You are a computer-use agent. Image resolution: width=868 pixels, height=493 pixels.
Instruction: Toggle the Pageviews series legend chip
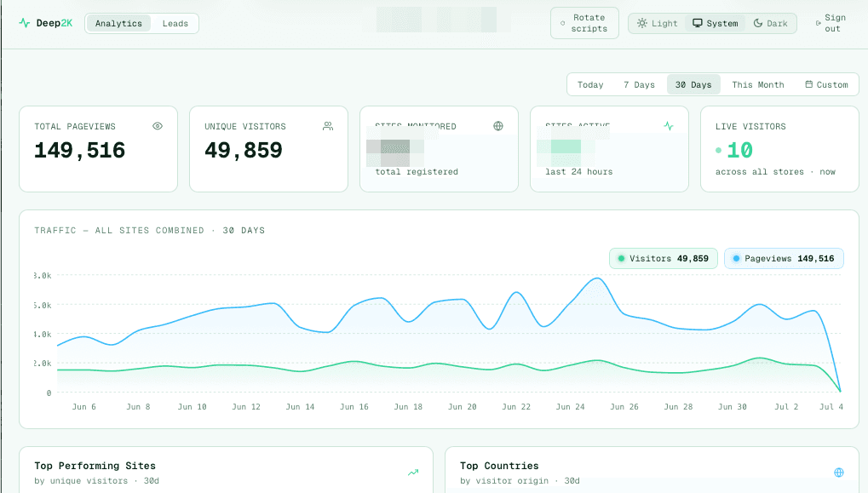(784, 258)
